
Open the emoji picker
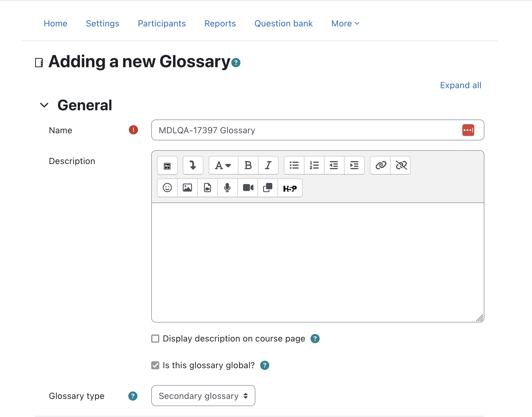click(167, 188)
